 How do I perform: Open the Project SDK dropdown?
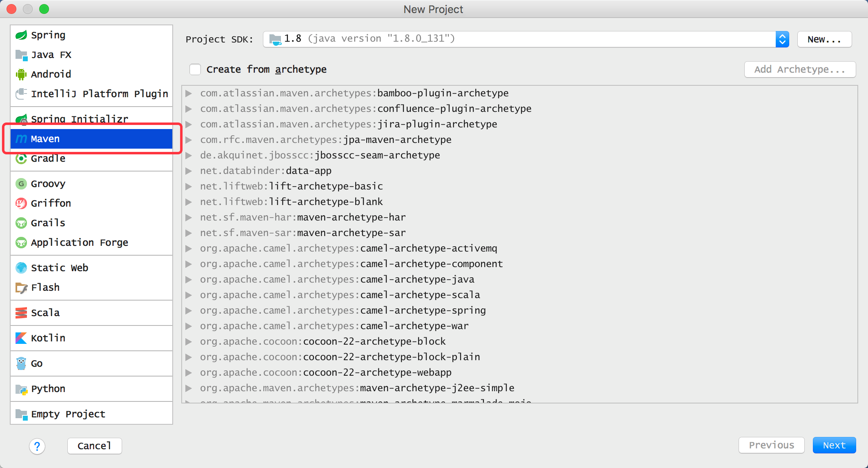coord(782,39)
